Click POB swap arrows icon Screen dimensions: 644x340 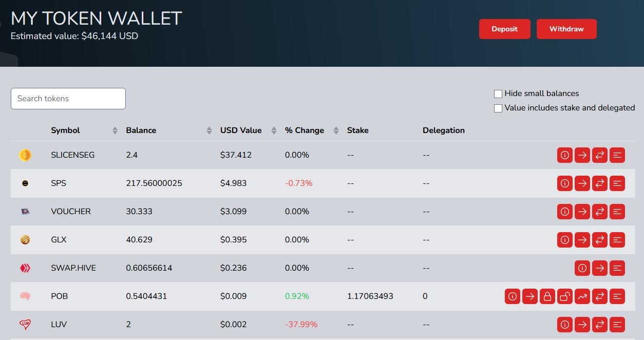point(600,296)
